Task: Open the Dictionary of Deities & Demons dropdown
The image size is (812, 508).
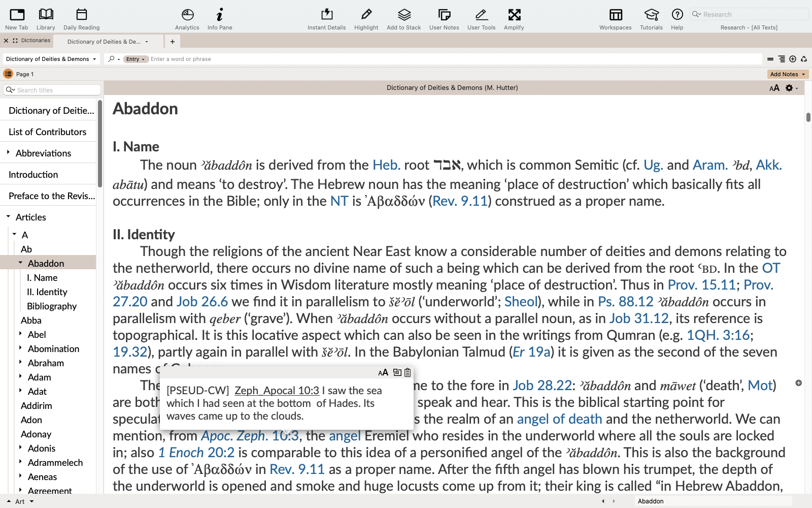Action: (51, 59)
